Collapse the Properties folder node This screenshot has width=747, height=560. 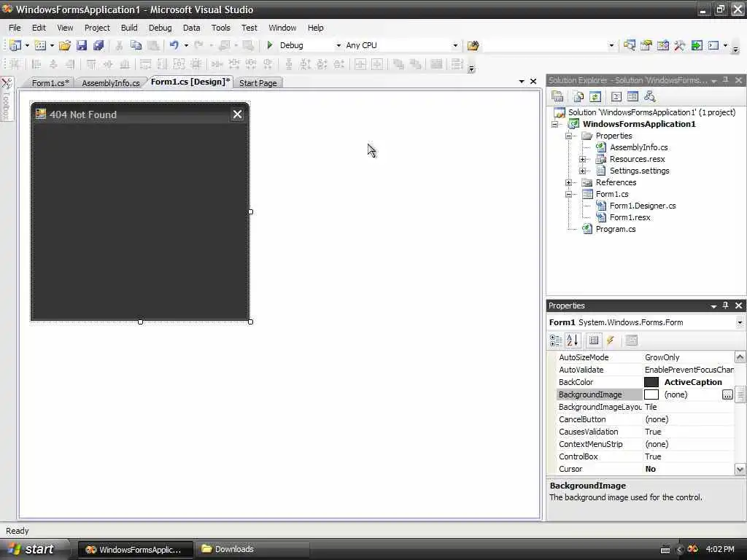tap(568, 136)
